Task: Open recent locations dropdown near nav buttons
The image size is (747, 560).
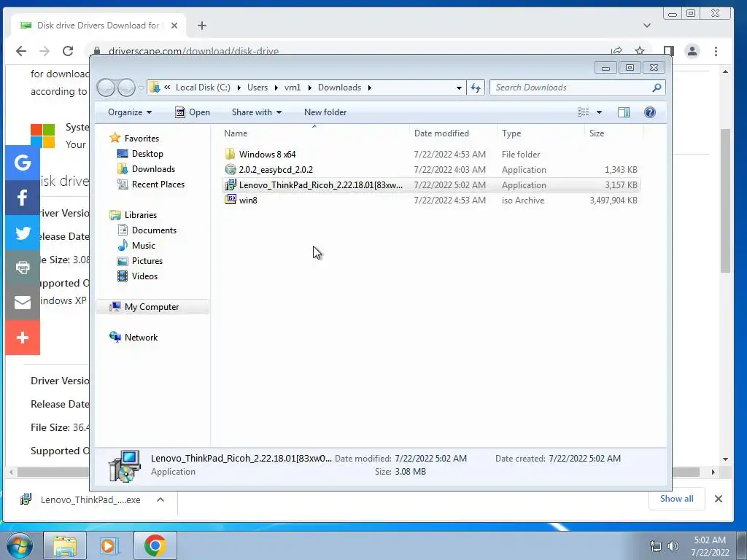Action: tap(141, 88)
